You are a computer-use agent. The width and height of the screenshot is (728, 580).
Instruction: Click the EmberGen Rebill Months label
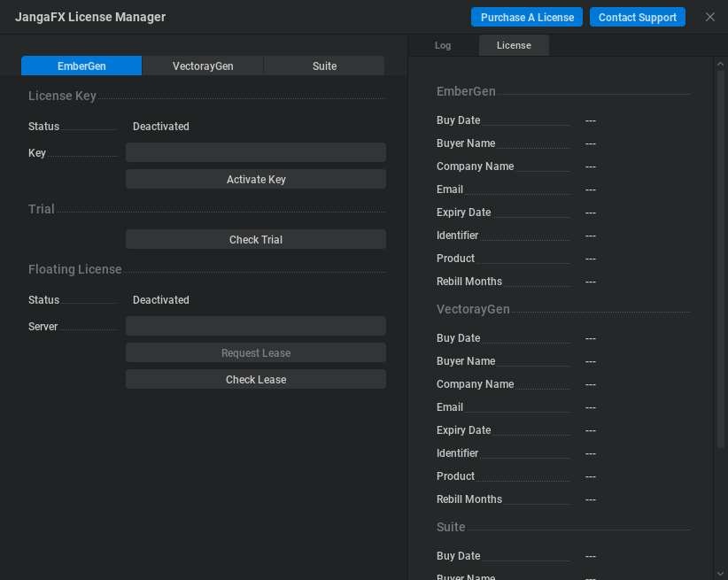pos(469,282)
